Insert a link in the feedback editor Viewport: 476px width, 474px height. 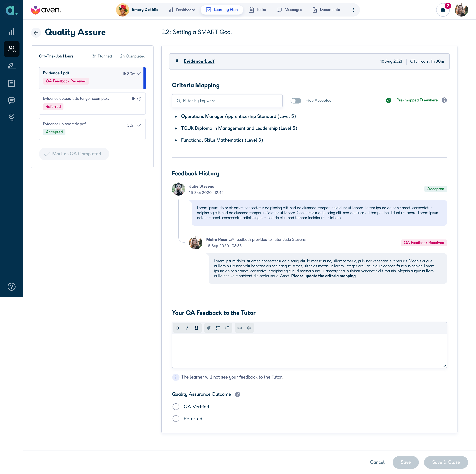click(239, 328)
